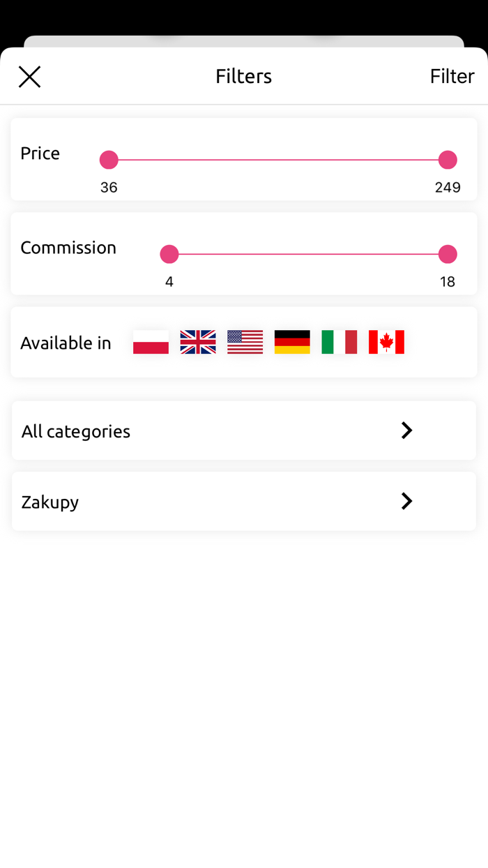Select the Canada flag filter
Viewport: 488px width, 868px height.
coord(386,342)
